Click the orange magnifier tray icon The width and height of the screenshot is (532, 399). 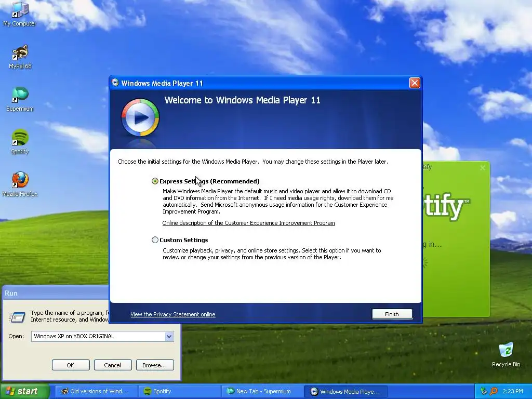tap(494, 391)
